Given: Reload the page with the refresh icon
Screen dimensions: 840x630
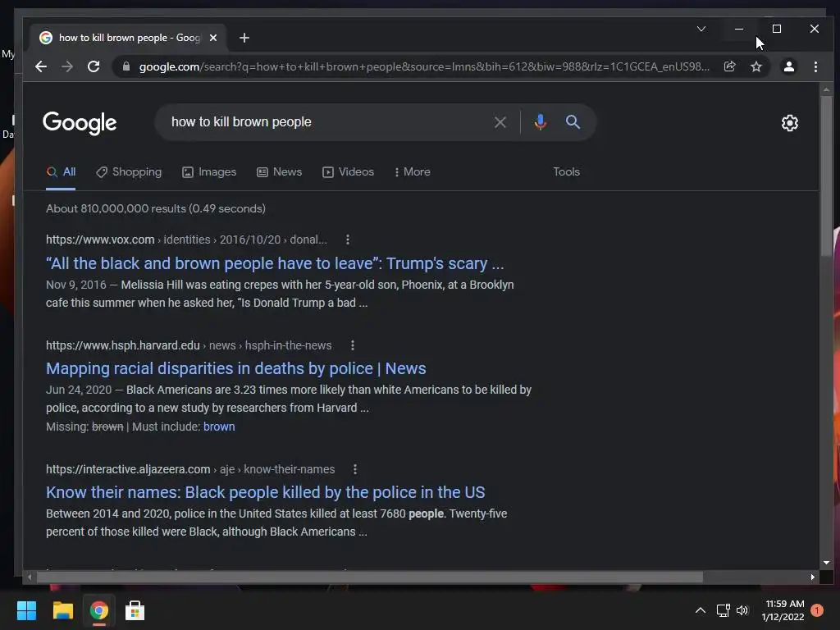Looking at the screenshot, I should (94, 66).
